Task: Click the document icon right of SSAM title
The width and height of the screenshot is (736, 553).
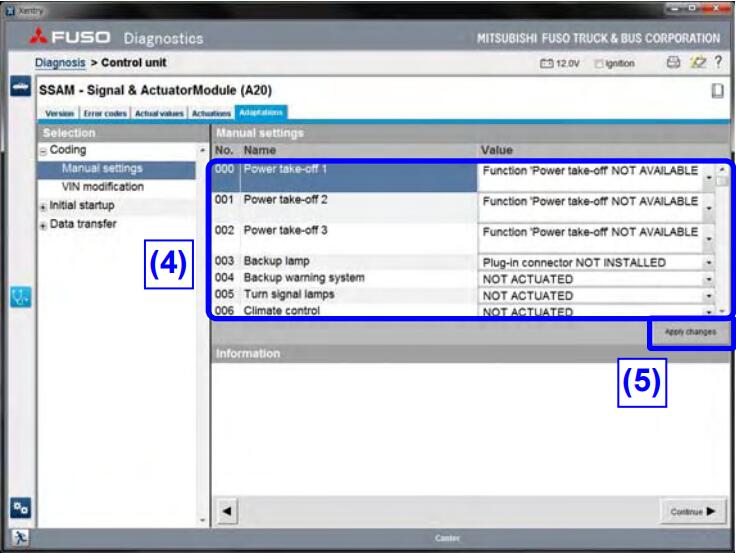Action: click(717, 91)
